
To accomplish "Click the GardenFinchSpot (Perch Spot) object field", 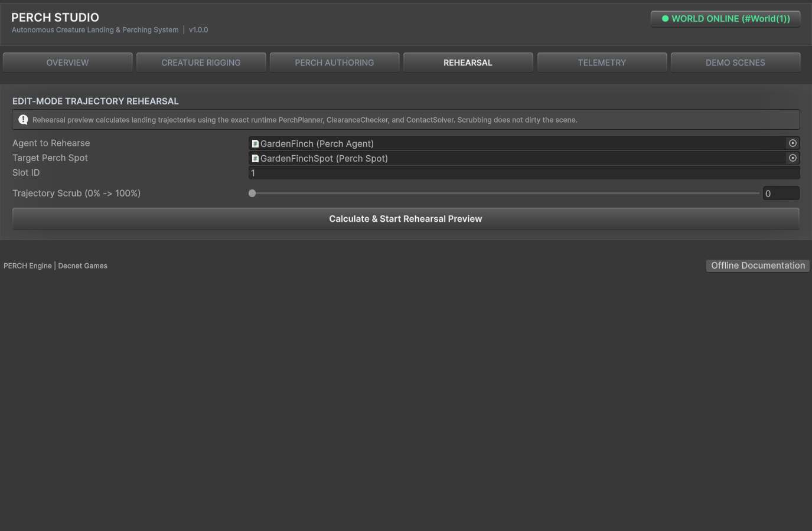I will pyautogui.click(x=524, y=158).
